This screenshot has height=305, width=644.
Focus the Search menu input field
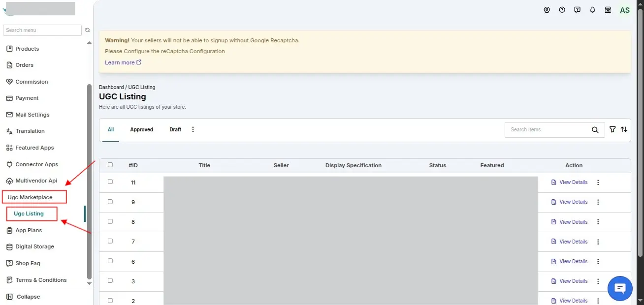click(42, 30)
